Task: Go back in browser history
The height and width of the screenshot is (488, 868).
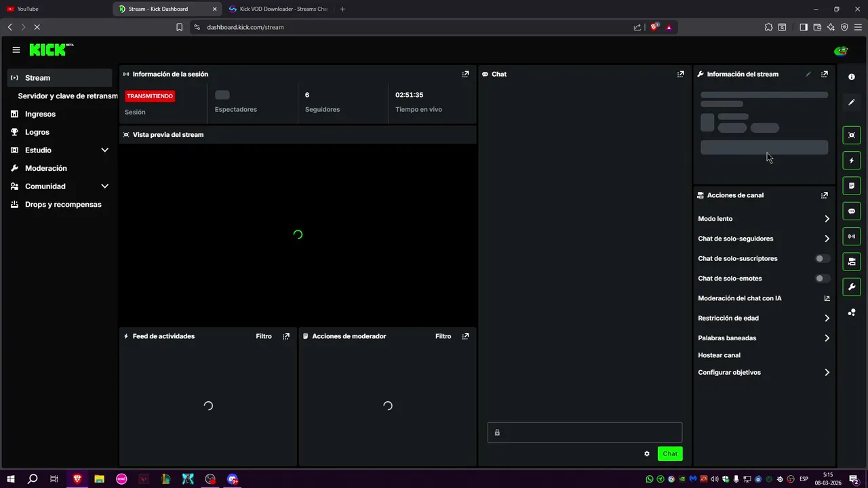Action: [9, 27]
